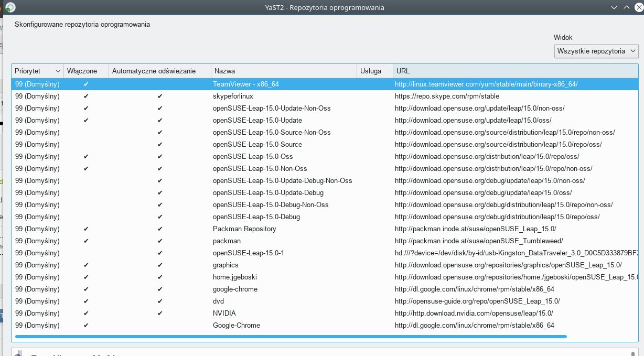
Task: Minimize the YaST2 repository window
Action: pyautogui.click(x=614, y=7)
